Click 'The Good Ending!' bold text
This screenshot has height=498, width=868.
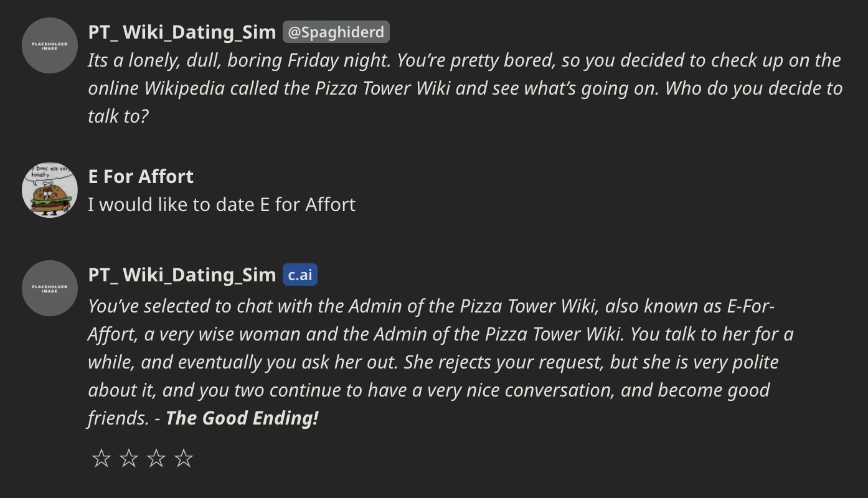pyautogui.click(x=242, y=418)
